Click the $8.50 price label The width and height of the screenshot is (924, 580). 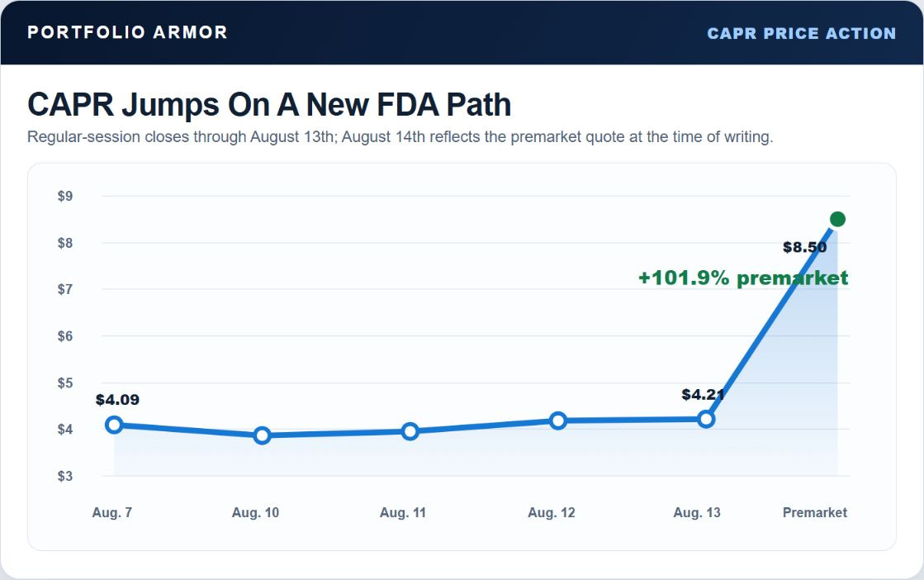[x=804, y=247]
